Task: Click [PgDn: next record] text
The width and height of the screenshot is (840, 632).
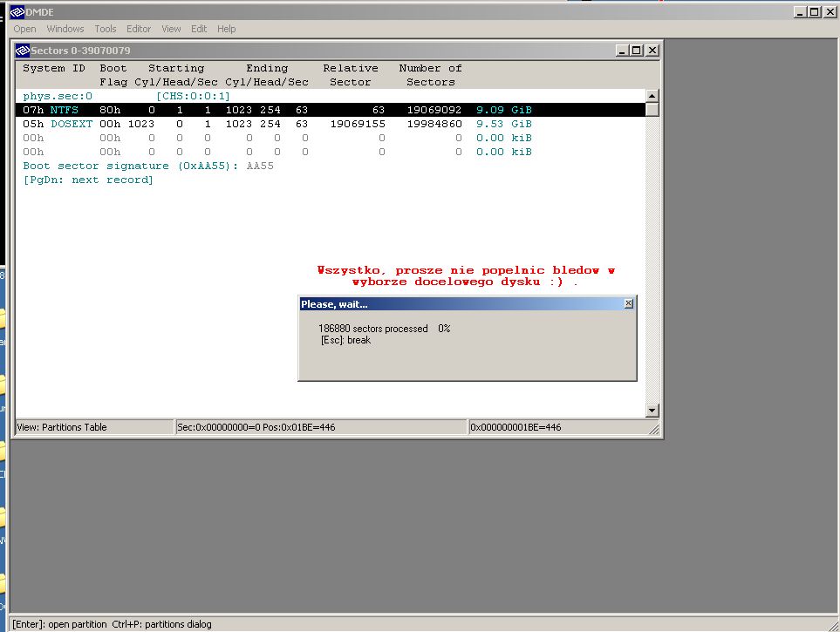Action: click(x=88, y=180)
